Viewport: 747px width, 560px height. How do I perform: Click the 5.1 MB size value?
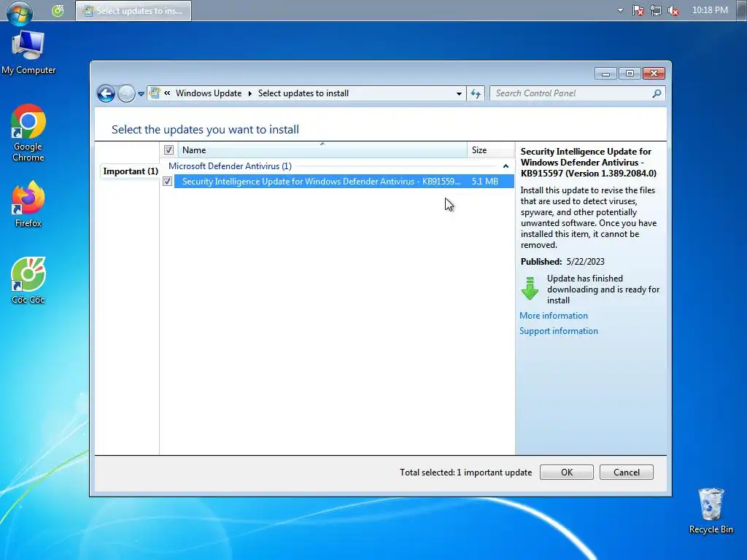pyautogui.click(x=485, y=182)
